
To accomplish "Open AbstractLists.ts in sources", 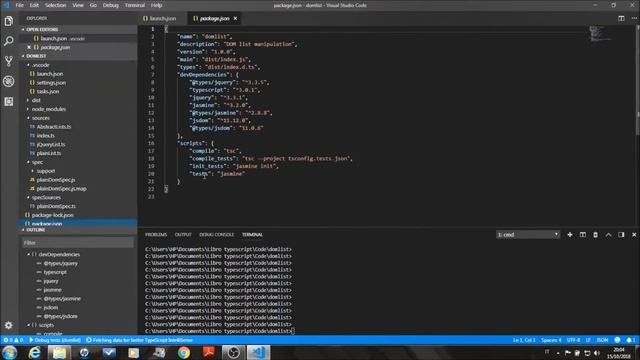I will 54,127.
